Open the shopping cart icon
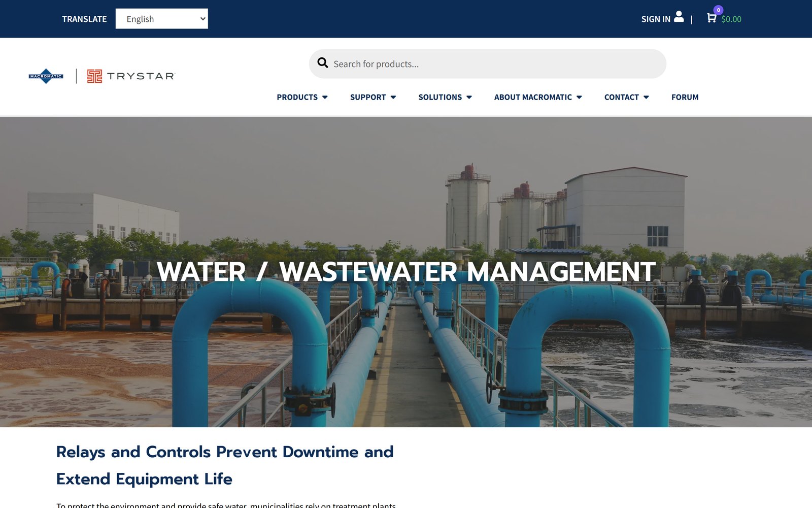The width and height of the screenshot is (812, 508). (x=712, y=18)
